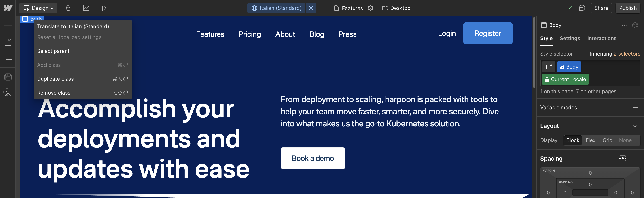
Task: Click Body element label checkbox icon on canvas
Action: click(25, 19)
